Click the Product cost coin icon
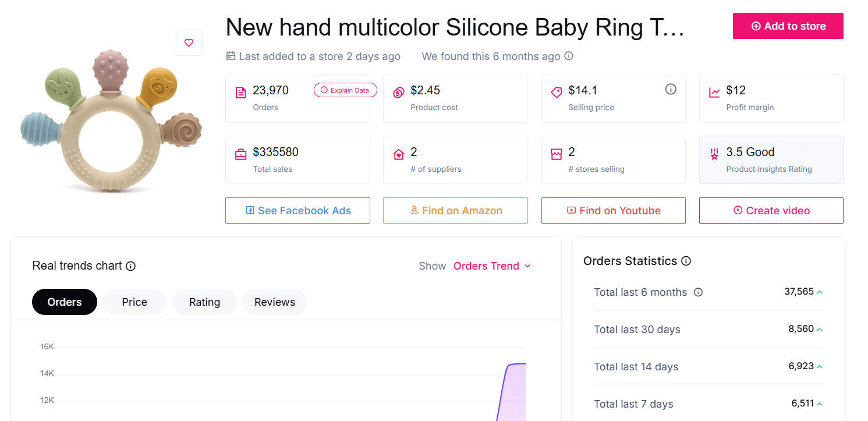 click(x=399, y=92)
